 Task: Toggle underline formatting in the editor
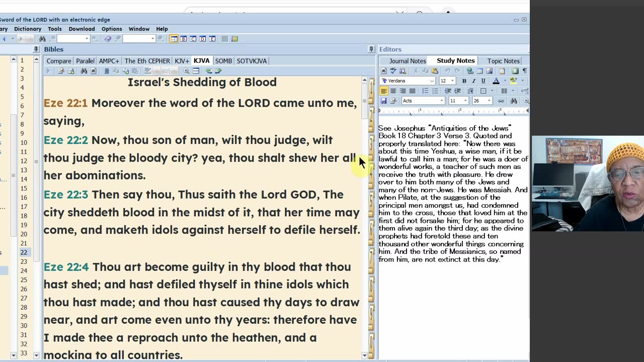click(484, 80)
